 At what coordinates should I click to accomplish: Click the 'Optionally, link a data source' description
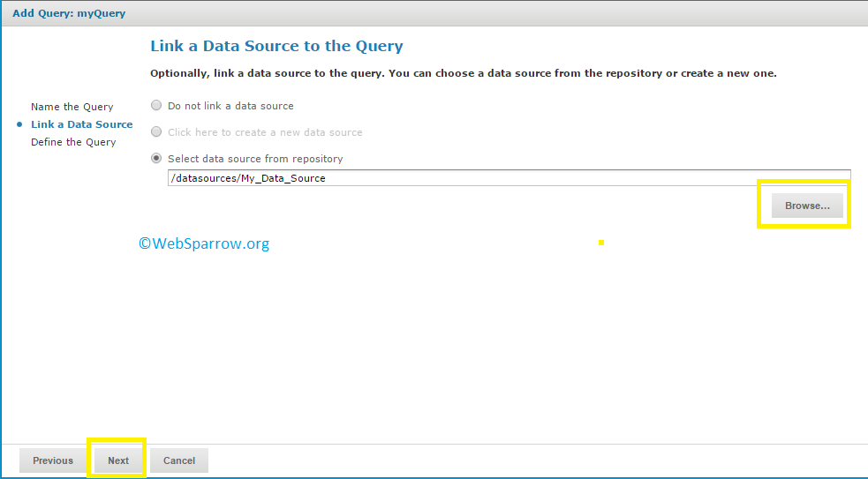(x=464, y=73)
